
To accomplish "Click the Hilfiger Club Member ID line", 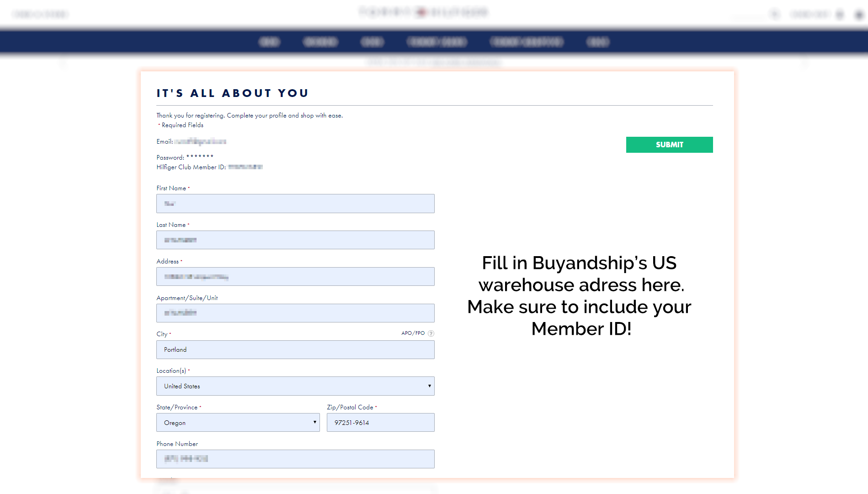I will (210, 167).
